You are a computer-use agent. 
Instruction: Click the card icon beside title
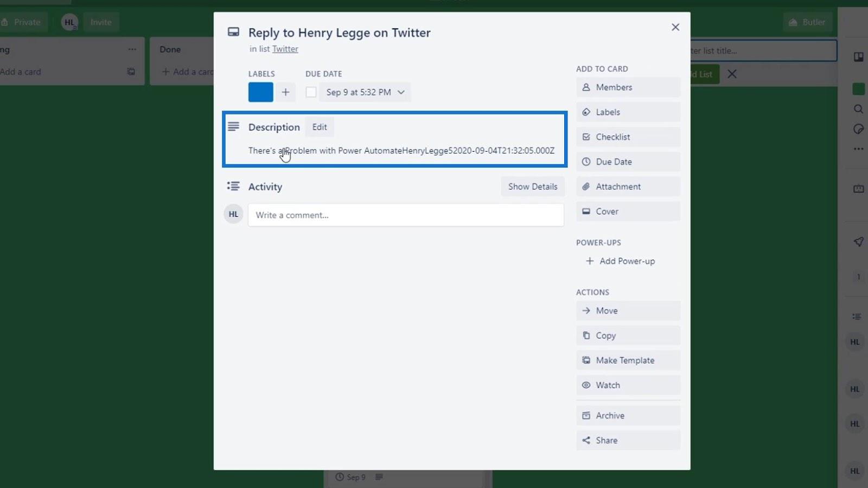point(233,32)
